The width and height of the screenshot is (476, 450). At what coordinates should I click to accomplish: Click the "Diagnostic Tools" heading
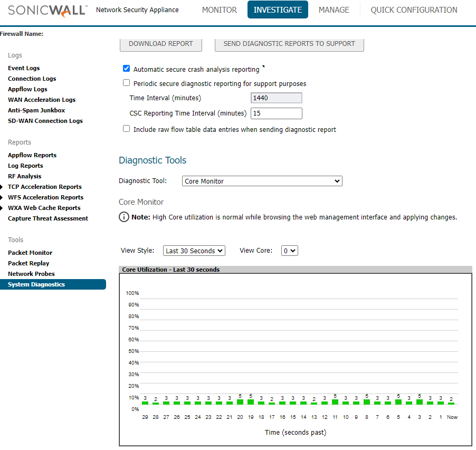pos(153,160)
